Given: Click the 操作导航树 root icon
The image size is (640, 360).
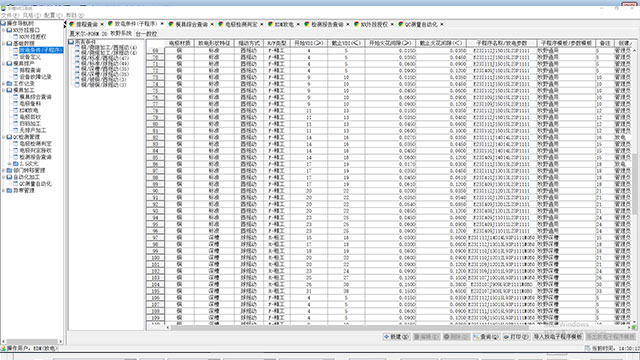Looking at the screenshot, I should click(3, 23).
